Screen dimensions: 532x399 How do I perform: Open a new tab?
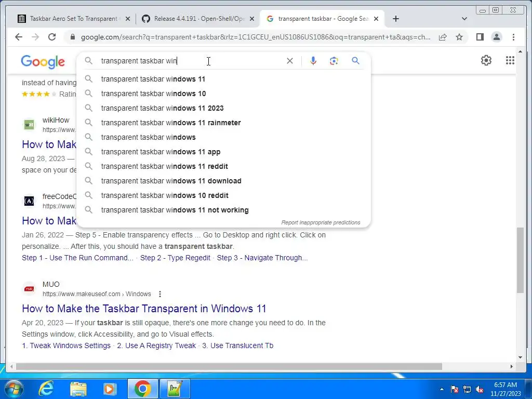[x=395, y=19]
